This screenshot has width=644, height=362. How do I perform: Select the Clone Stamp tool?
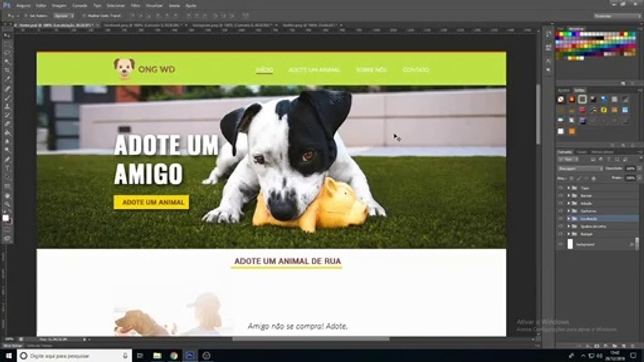point(7,106)
